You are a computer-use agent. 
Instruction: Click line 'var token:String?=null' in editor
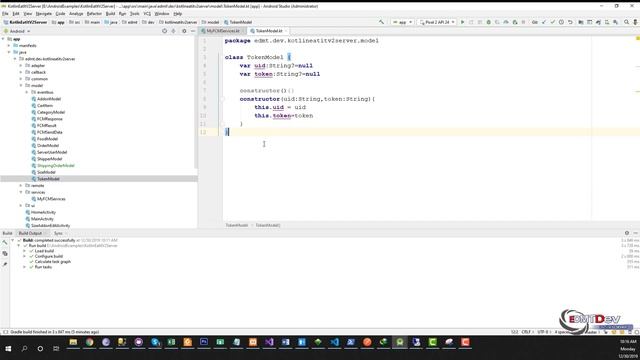[280, 74]
